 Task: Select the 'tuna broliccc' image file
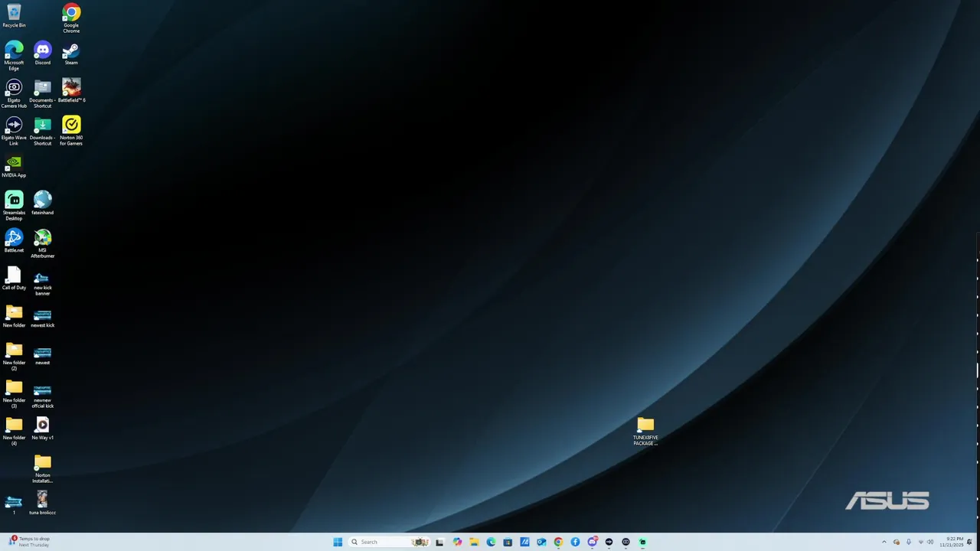tap(43, 503)
